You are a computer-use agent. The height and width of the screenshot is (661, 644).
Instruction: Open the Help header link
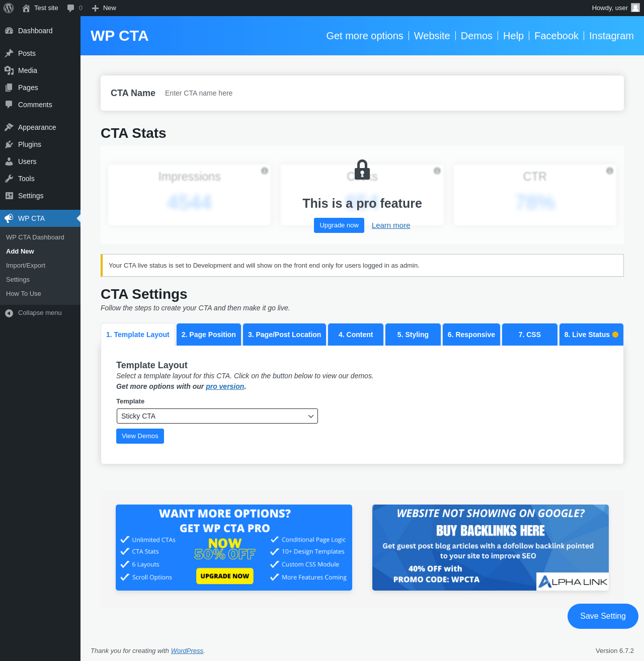pos(513,36)
